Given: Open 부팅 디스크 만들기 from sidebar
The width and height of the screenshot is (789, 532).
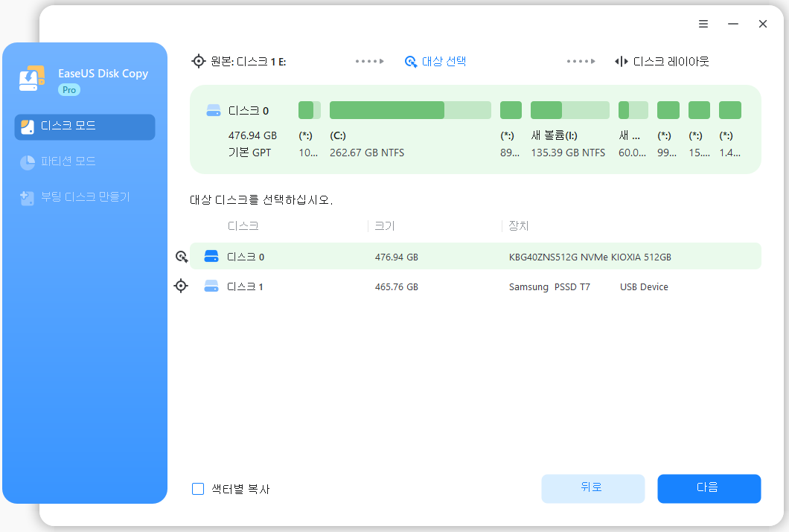Looking at the screenshot, I should point(84,196).
